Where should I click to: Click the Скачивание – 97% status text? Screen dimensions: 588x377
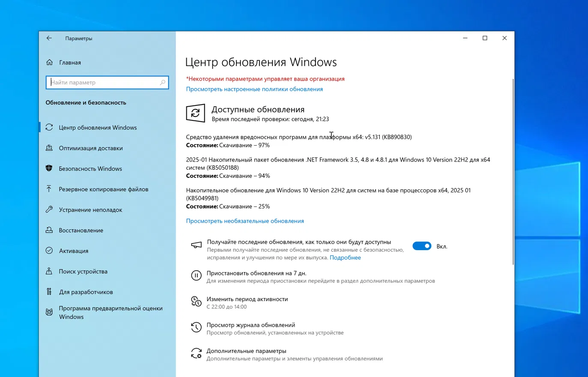(245, 145)
